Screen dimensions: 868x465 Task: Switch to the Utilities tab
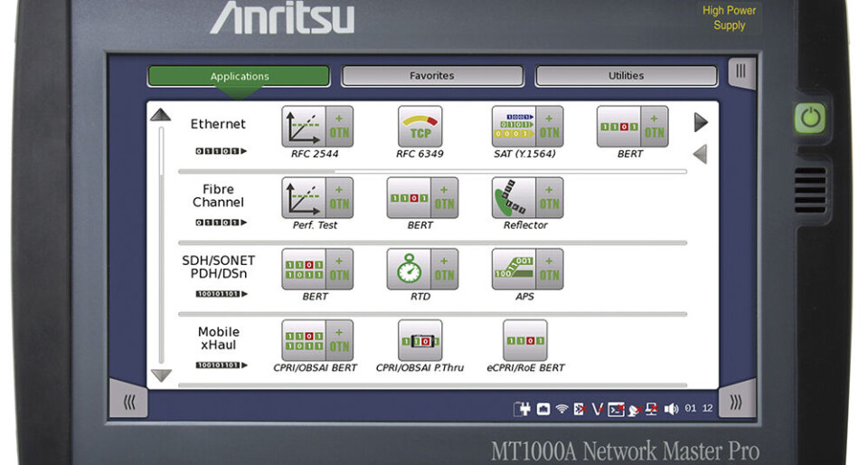pos(626,76)
